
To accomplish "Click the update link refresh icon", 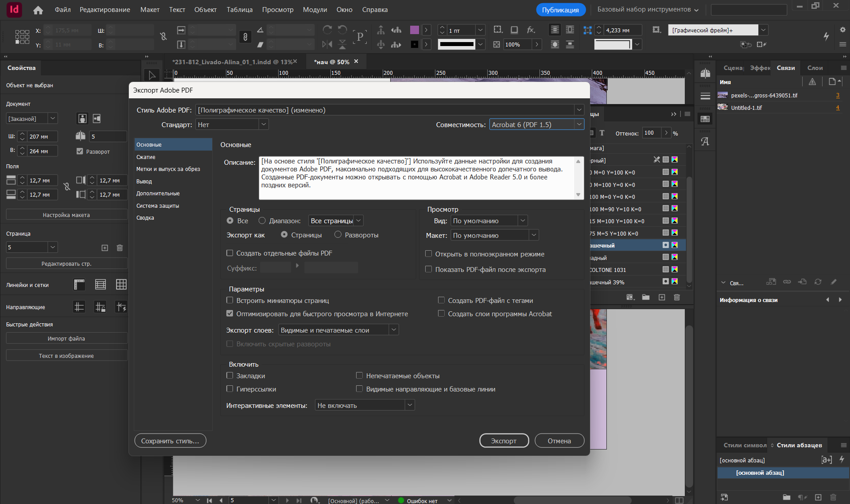I will click(818, 282).
